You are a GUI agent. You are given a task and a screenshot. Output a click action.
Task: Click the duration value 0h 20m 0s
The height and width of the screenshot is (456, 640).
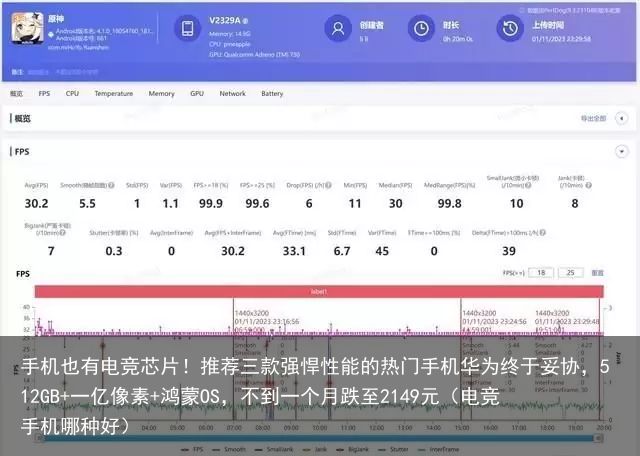[x=458, y=39]
